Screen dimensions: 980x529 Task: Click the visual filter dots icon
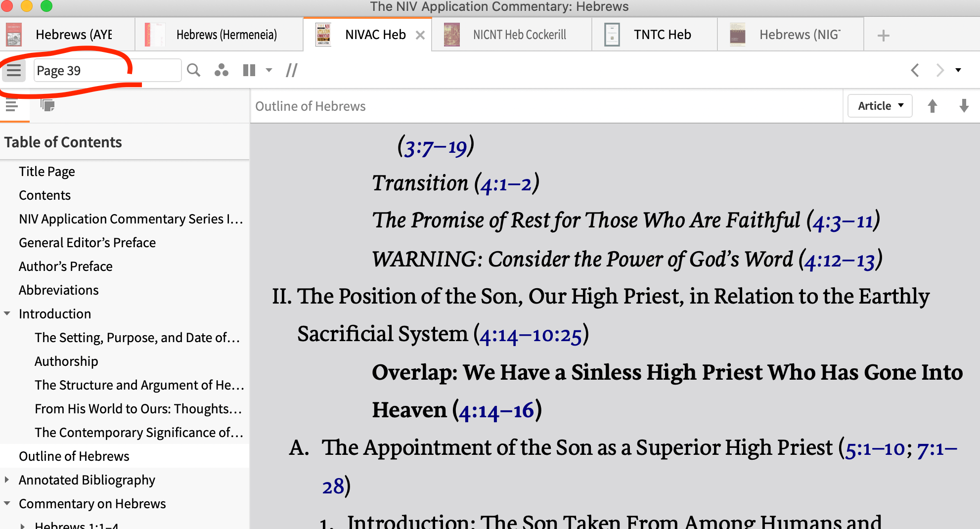[221, 70]
